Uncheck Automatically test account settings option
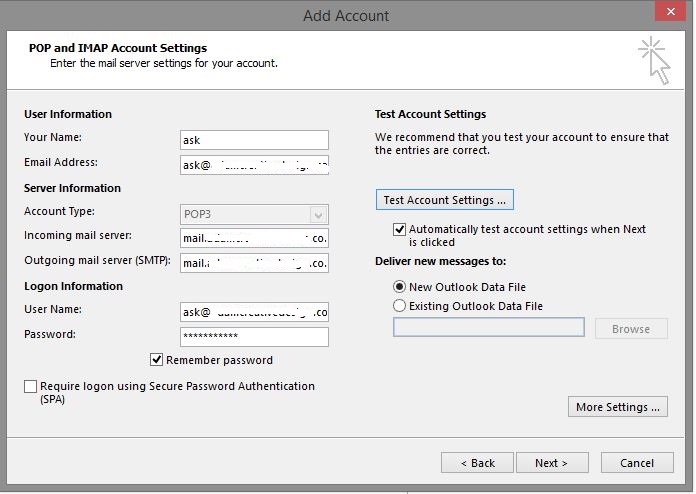Screen dimensions: 696x494 [x=400, y=229]
